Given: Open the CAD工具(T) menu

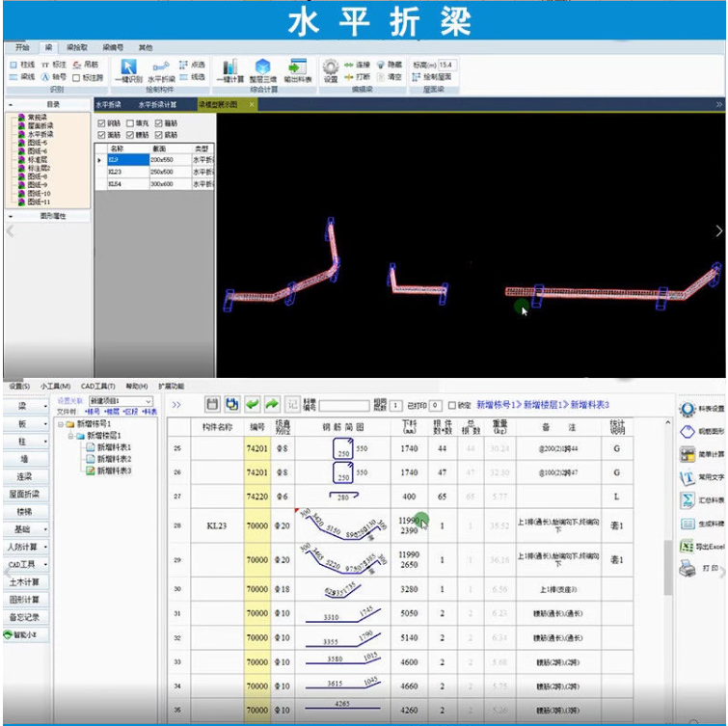Looking at the screenshot, I should 97,386.
